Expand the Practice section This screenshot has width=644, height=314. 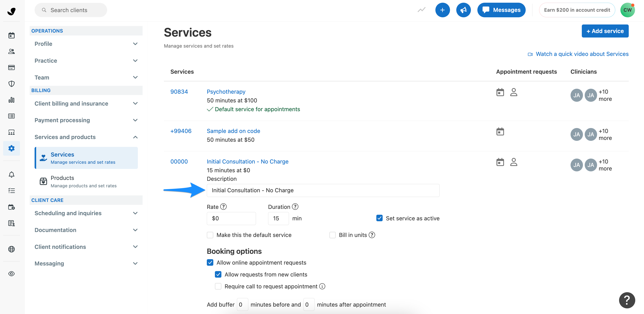click(x=86, y=61)
